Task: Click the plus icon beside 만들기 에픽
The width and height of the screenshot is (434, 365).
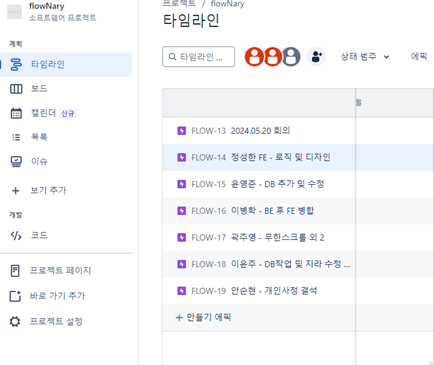Action: pos(179,317)
